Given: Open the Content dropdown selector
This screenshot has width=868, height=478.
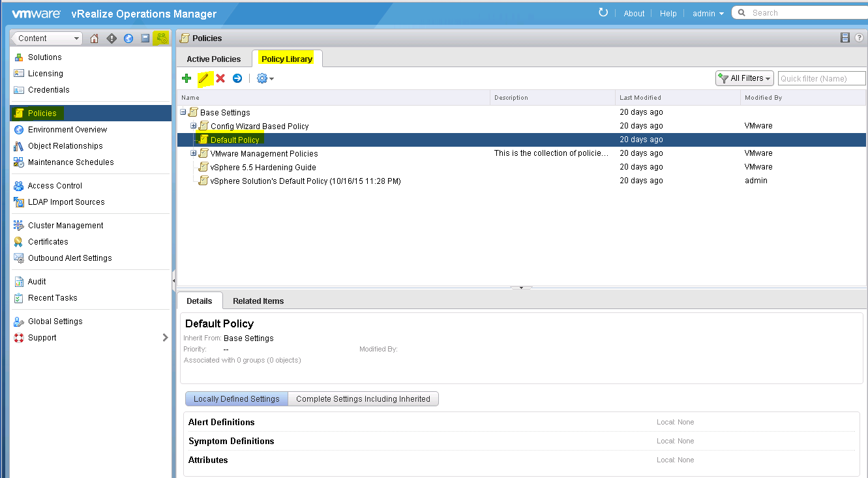Looking at the screenshot, I should 47,38.
